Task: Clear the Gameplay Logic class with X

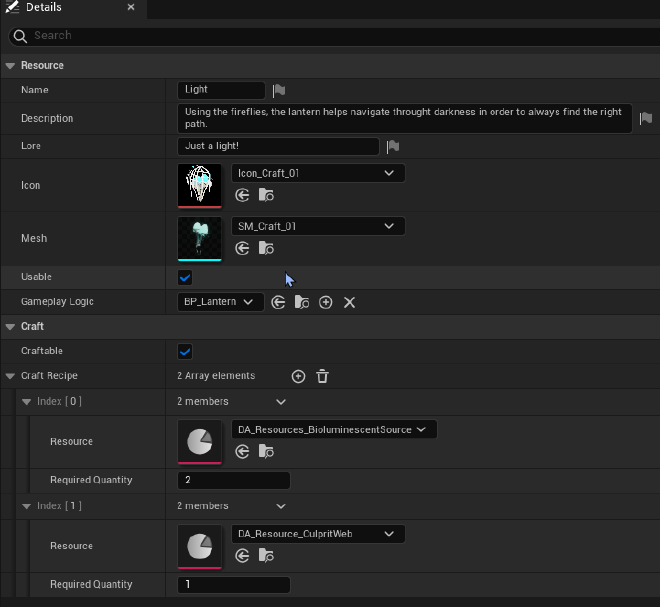Action: (x=349, y=302)
